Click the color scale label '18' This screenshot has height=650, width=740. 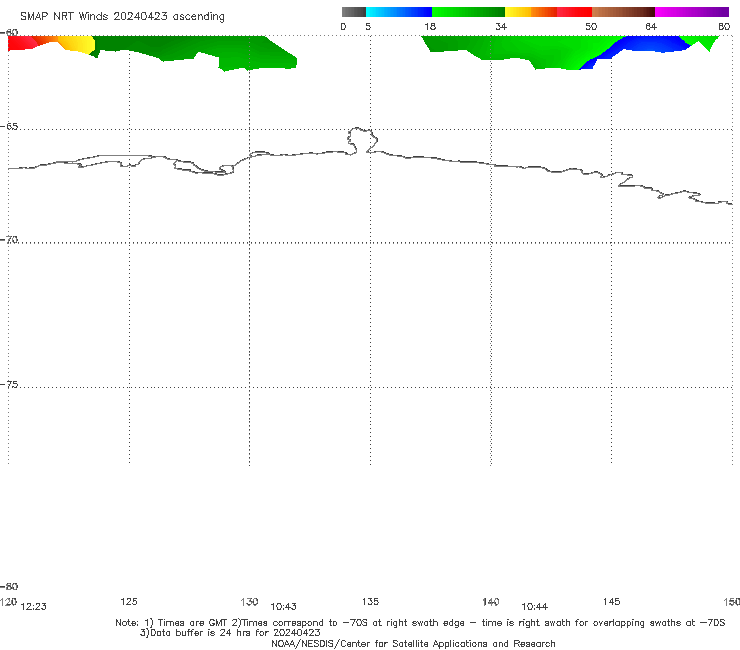click(x=430, y=26)
